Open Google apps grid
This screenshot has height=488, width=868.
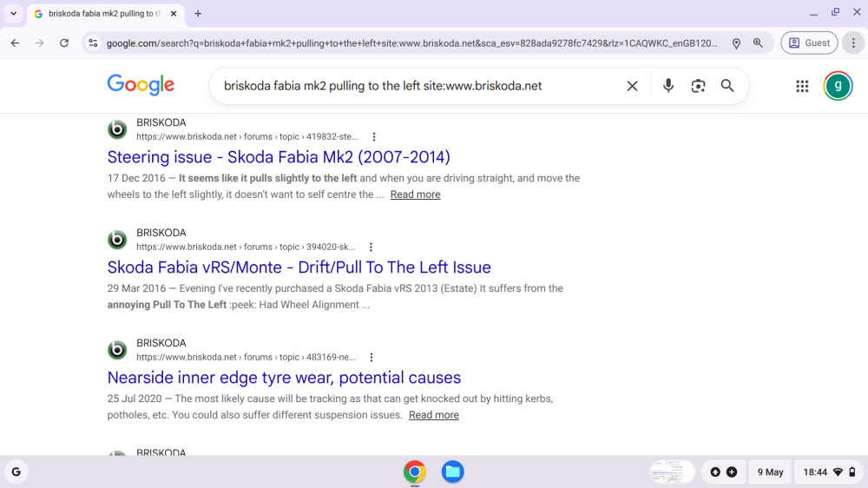[802, 86]
